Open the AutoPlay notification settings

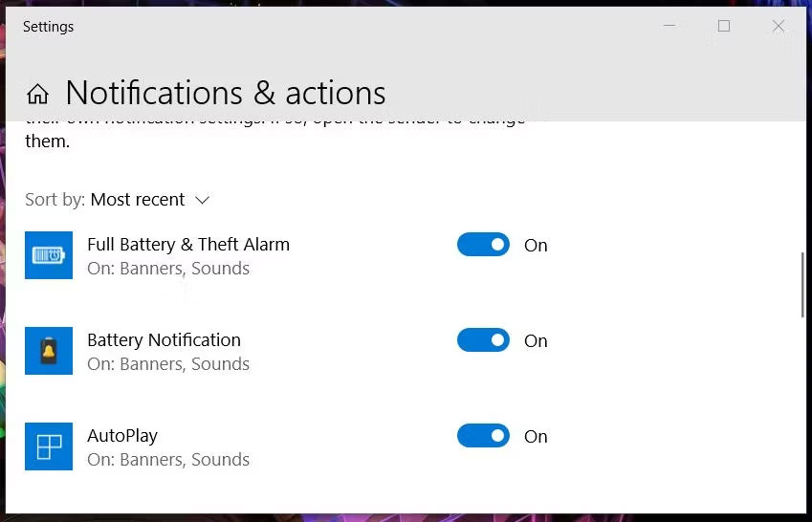[122, 436]
